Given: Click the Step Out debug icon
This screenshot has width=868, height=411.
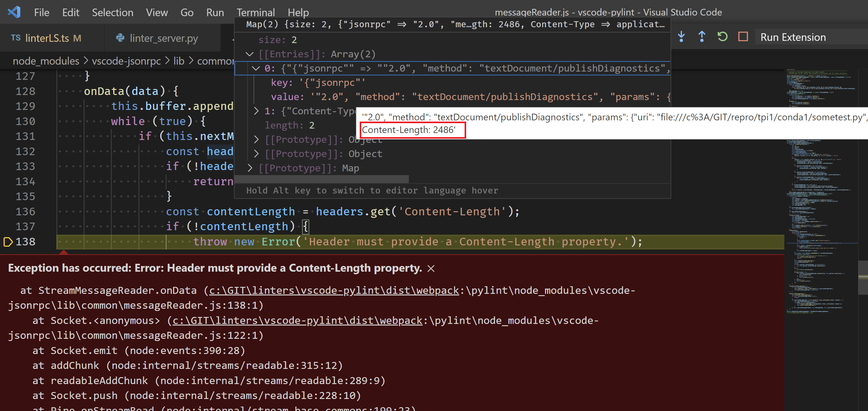Looking at the screenshot, I should click(x=702, y=37).
